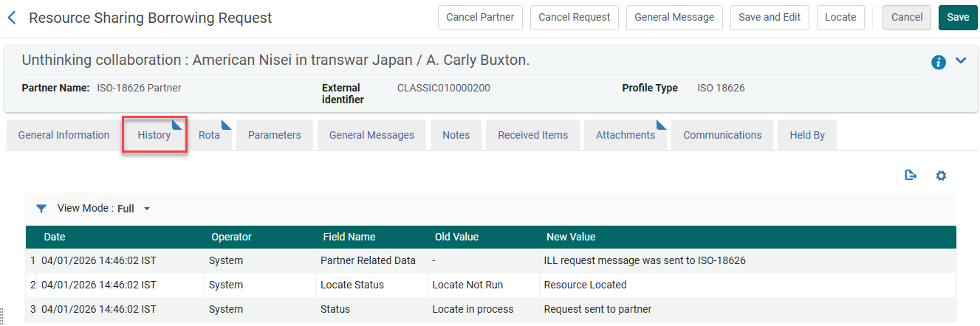The image size is (980, 326).
Task: Open the blue info icon
Action: click(939, 63)
